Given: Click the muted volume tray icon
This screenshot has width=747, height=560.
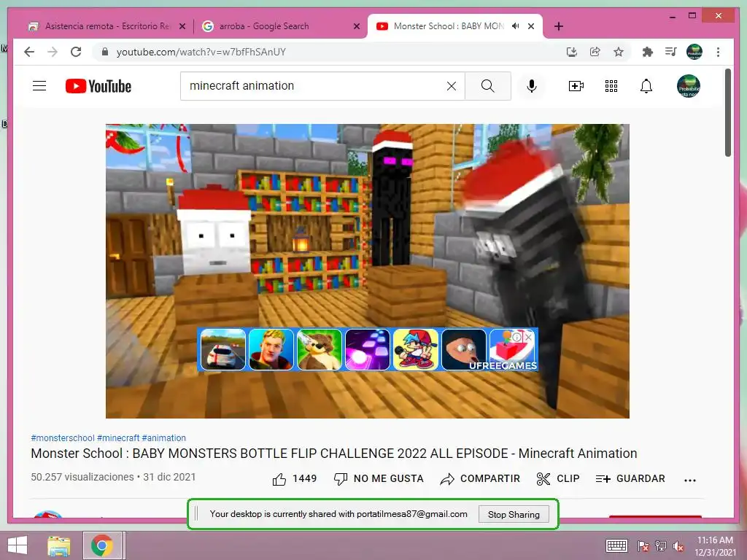Looking at the screenshot, I should point(678,546).
